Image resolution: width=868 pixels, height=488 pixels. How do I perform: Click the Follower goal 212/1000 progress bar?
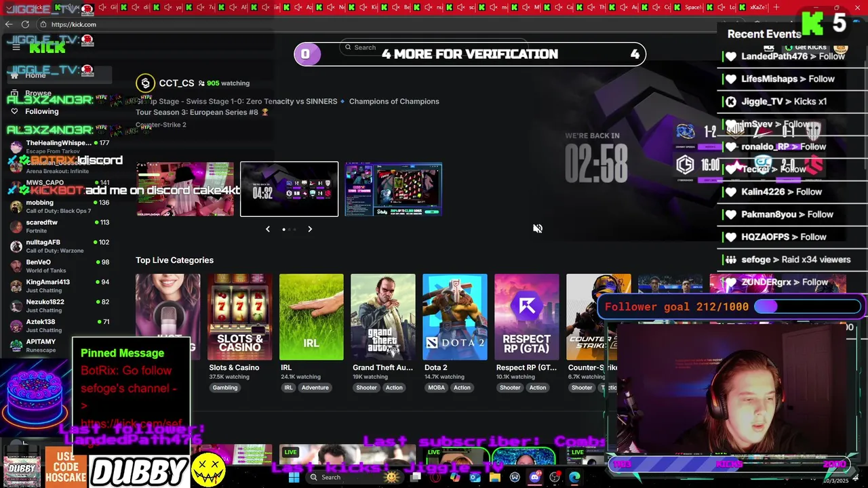(808, 307)
